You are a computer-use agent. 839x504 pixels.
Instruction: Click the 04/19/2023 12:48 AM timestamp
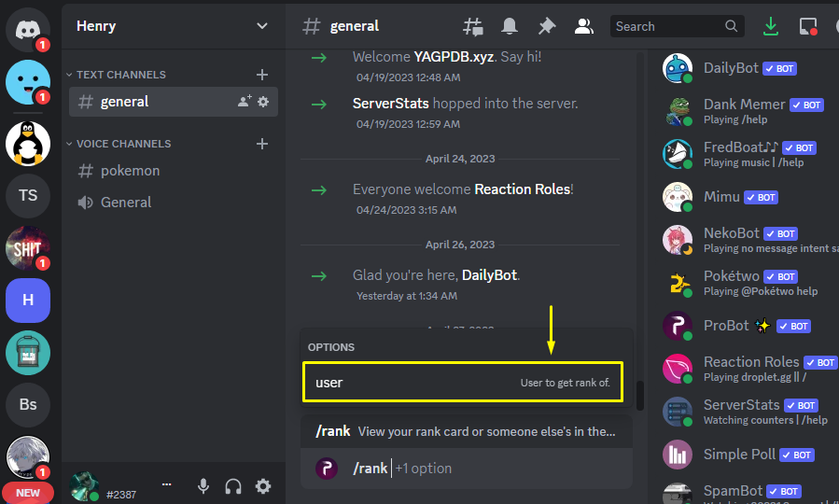pos(408,77)
